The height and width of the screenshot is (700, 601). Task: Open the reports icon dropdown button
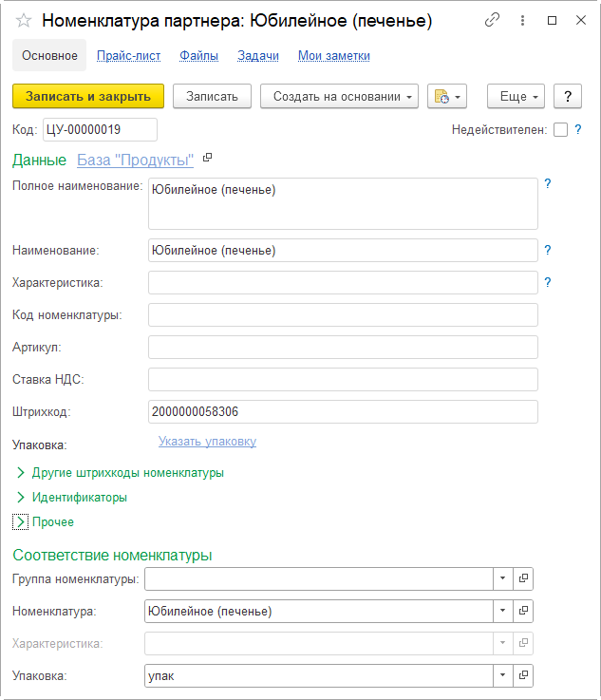click(447, 97)
